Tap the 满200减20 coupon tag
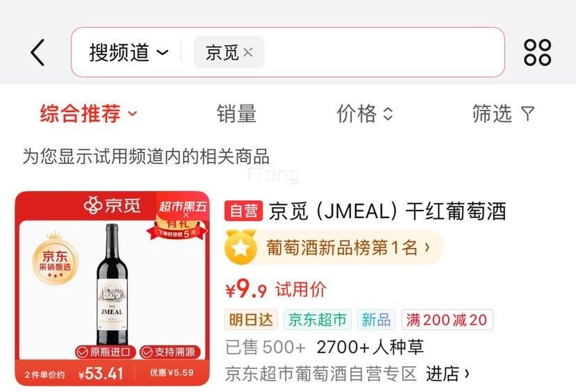Screen dimensions: 576x392 point(447,320)
